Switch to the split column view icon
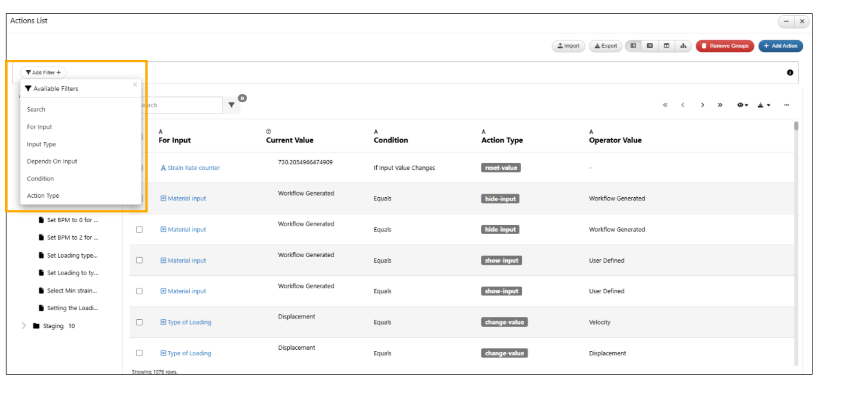868x412 pixels. 666,46
